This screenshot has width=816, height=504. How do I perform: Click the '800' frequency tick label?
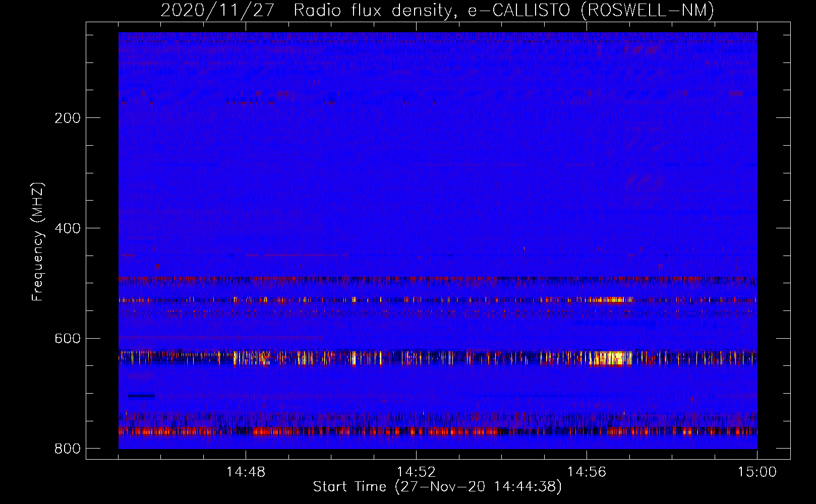[x=68, y=449]
